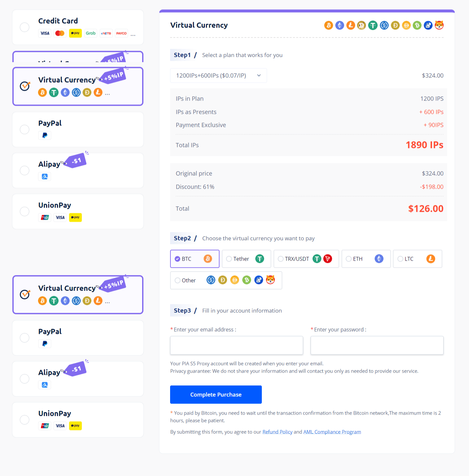Open the Refund Policy link
Image resolution: width=469 pixels, height=476 pixels.
pos(277,432)
